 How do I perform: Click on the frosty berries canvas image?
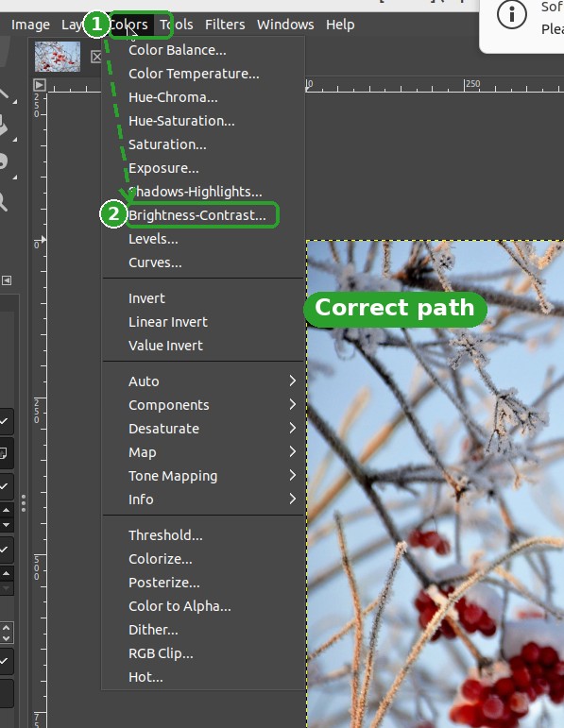[436, 483]
